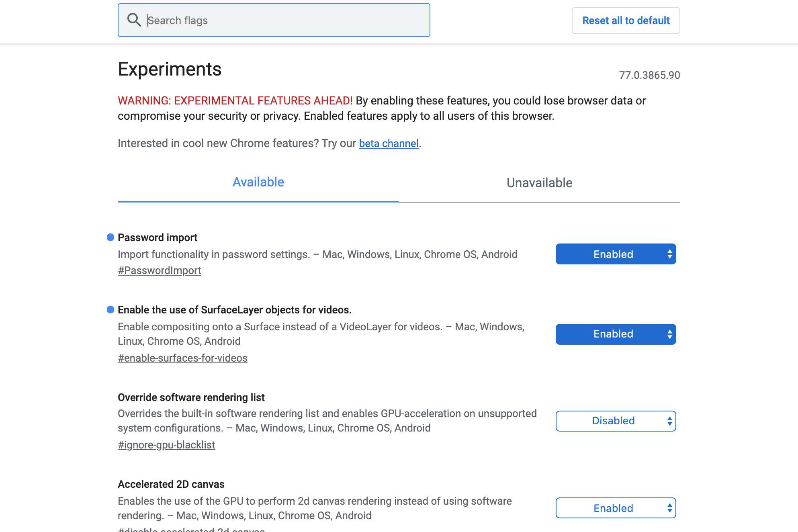798x532 pixels.
Task: Click the #ignore-gpu-blacklist anchor link
Action: [x=166, y=445]
